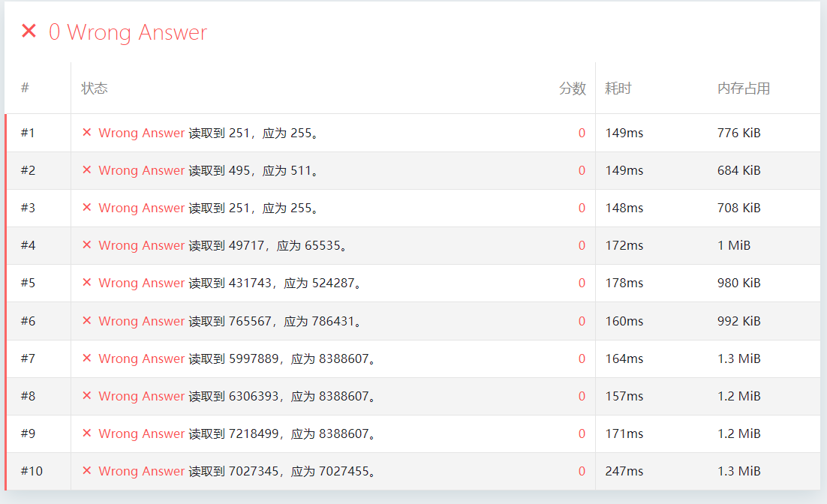Expand test case row #1
Viewport: 827px width, 504px height.
point(28,133)
